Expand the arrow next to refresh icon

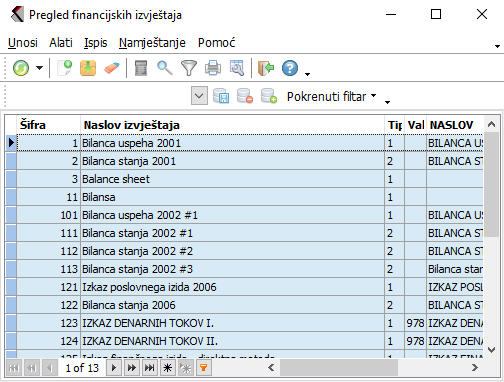40,68
